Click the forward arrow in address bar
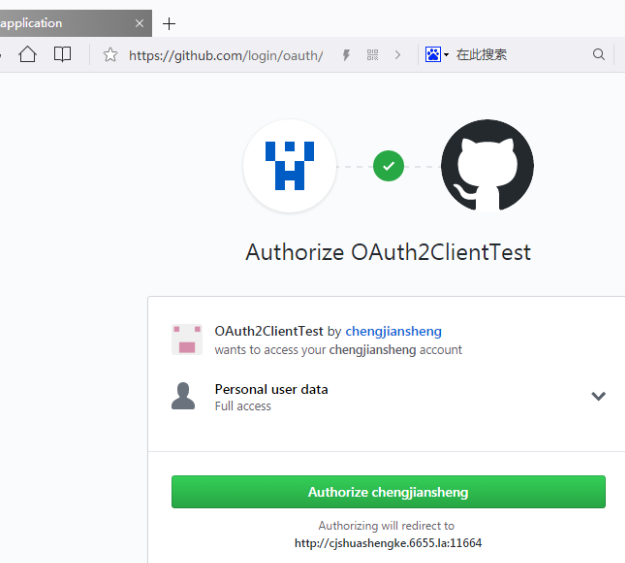 tap(397, 55)
